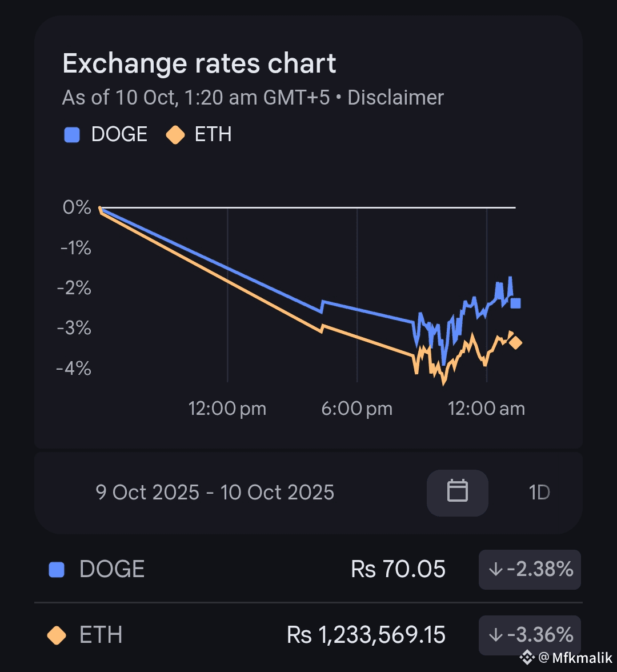This screenshot has width=617, height=672.
Task: Click the orange ETH legend diamond
Action: (175, 135)
